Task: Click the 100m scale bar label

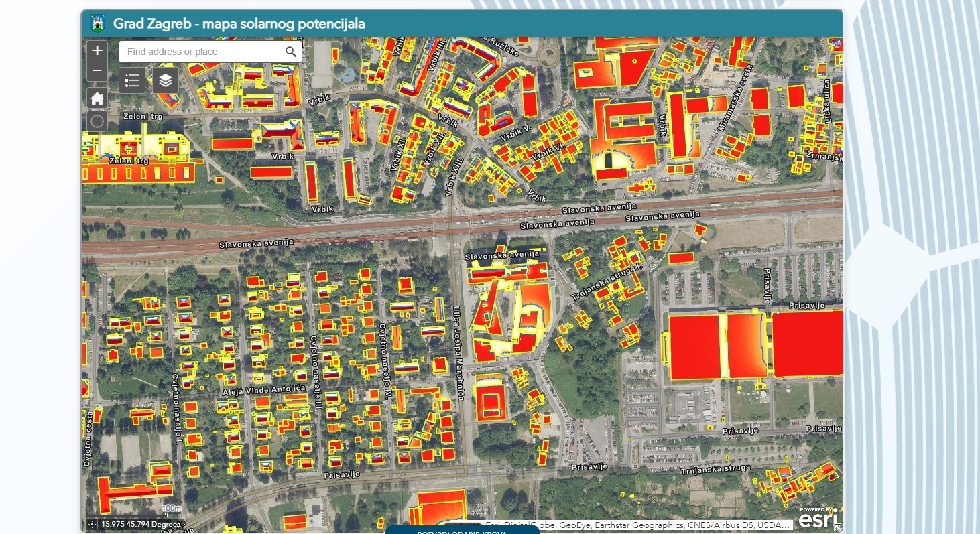Action: click(x=172, y=508)
